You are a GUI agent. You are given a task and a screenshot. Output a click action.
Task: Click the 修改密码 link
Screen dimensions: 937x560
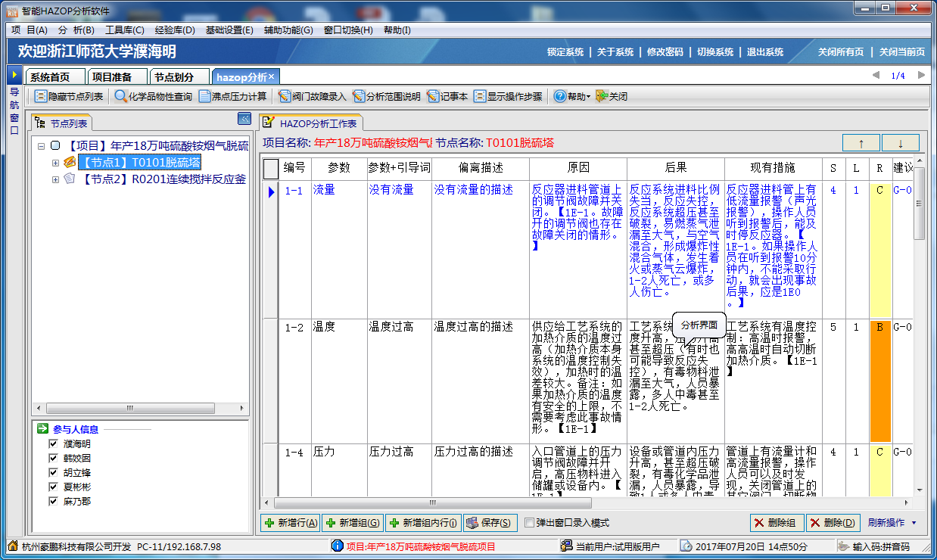pos(665,52)
